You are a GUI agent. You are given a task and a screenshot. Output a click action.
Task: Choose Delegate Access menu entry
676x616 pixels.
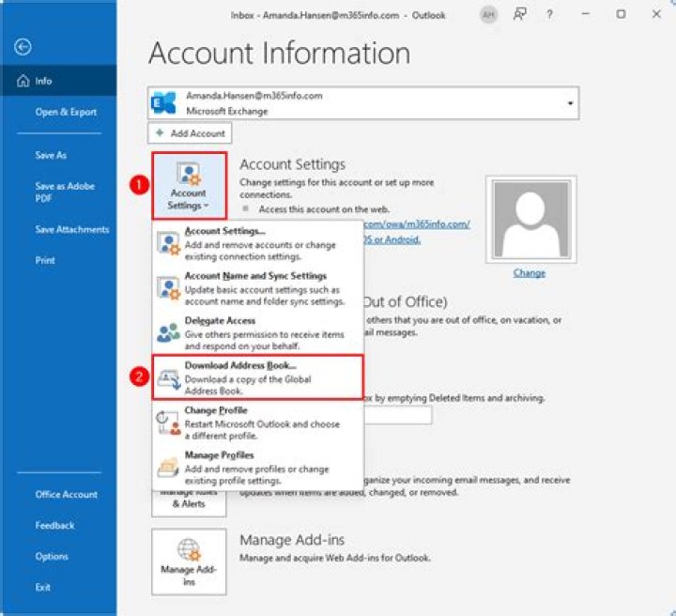[x=258, y=333]
